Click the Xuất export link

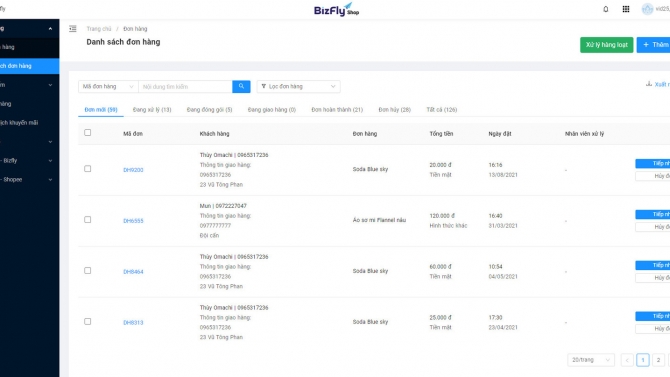(x=662, y=85)
